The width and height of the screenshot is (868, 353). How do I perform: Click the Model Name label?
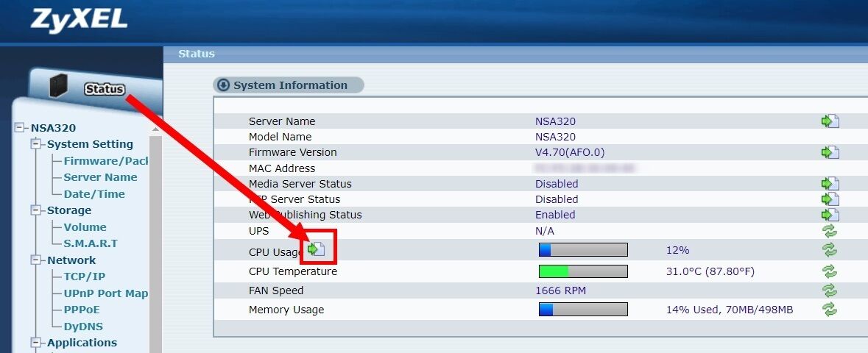pos(280,137)
